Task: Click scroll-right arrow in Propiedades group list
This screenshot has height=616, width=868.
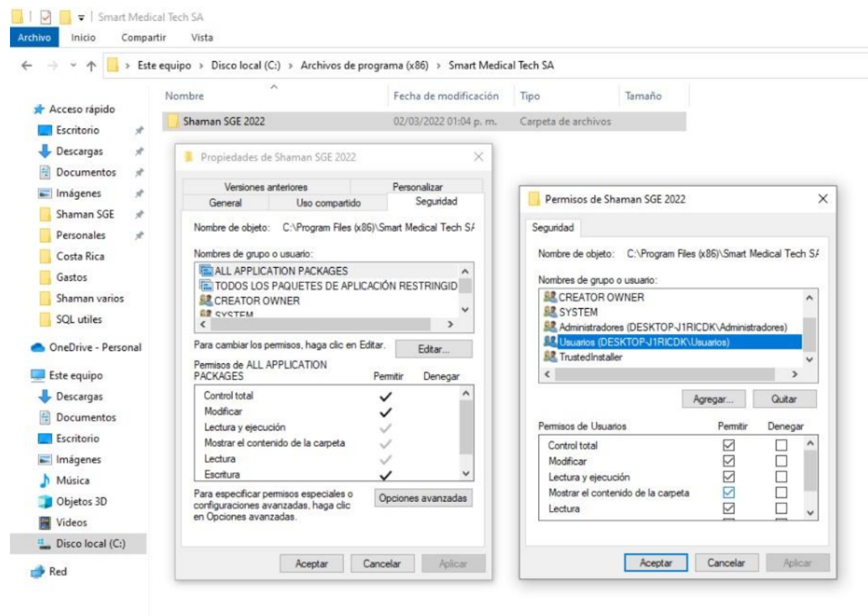Action: (451, 324)
